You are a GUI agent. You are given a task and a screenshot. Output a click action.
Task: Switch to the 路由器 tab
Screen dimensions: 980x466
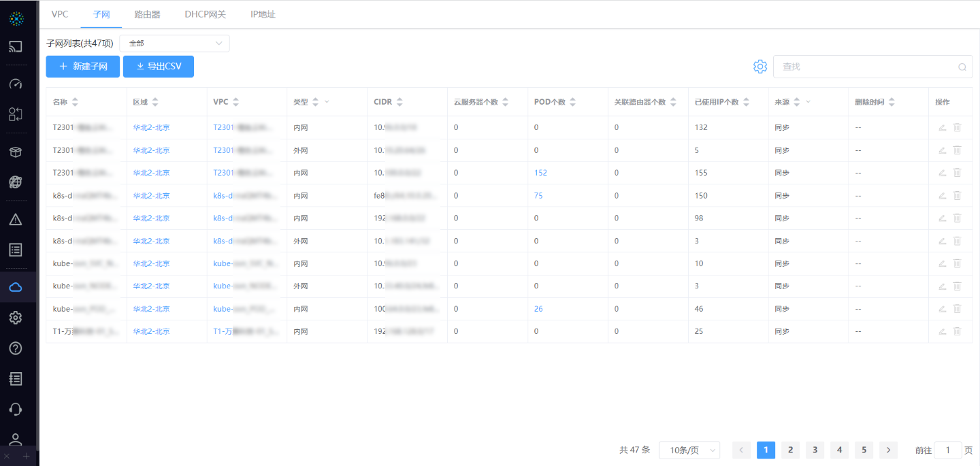[x=147, y=14]
